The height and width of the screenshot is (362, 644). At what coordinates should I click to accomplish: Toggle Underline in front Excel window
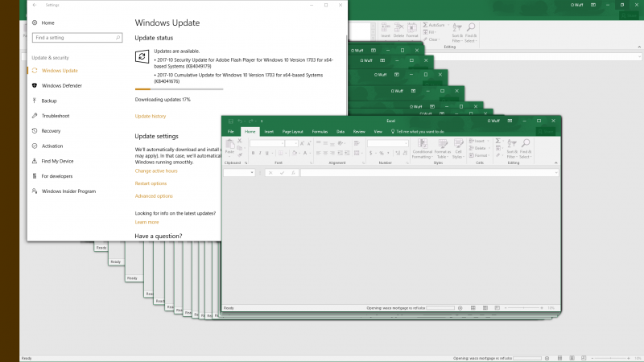[x=267, y=152]
